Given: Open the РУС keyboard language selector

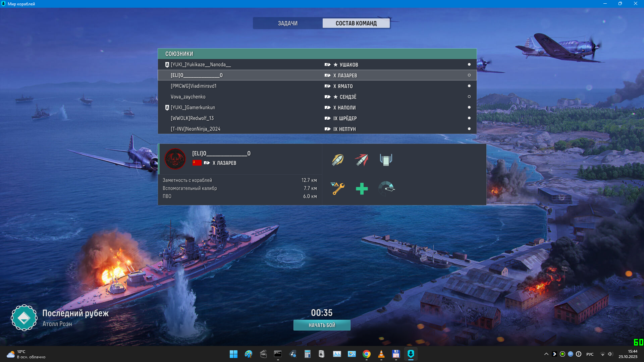Looking at the screenshot, I should point(590,354).
